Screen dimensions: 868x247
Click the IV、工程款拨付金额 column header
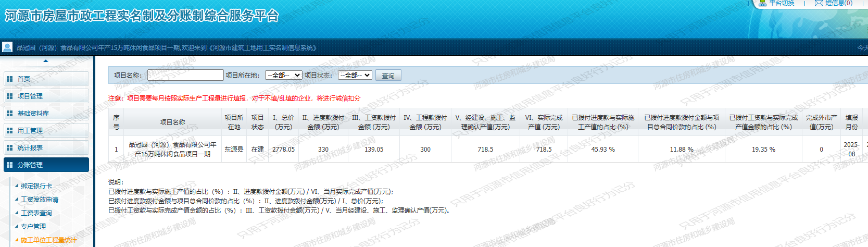[425, 122]
